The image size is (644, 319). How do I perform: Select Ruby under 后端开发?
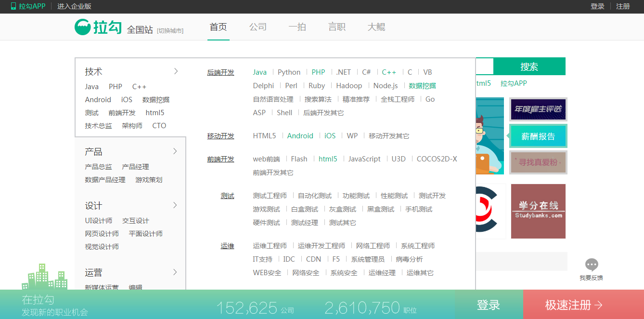[x=317, y=86]
